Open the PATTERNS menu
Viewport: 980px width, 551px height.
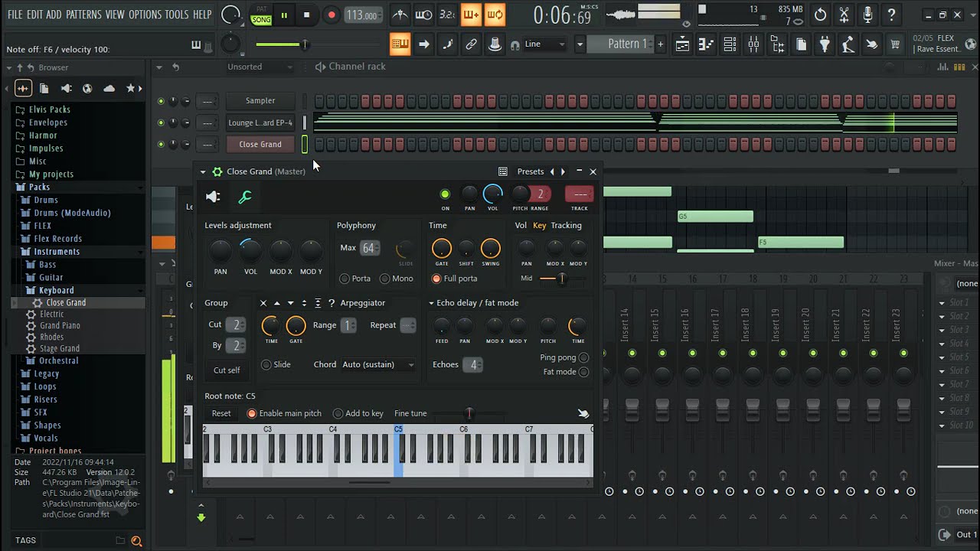click(83, 15)
